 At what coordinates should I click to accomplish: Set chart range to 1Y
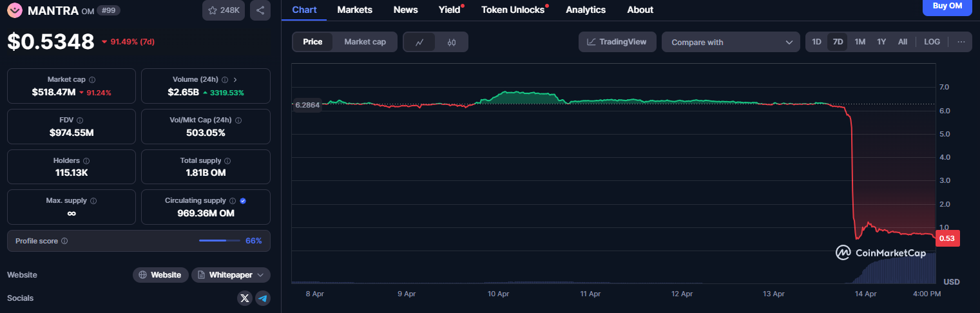click(x=881, y=42)
